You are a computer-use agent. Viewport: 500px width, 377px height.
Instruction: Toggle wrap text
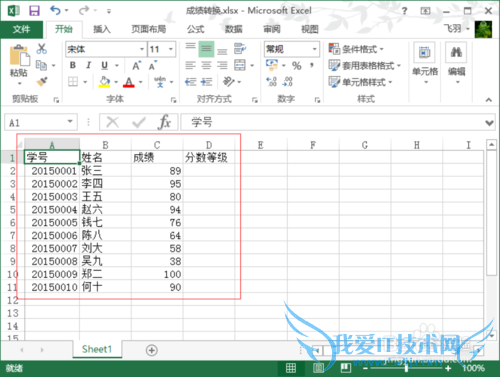240,49
